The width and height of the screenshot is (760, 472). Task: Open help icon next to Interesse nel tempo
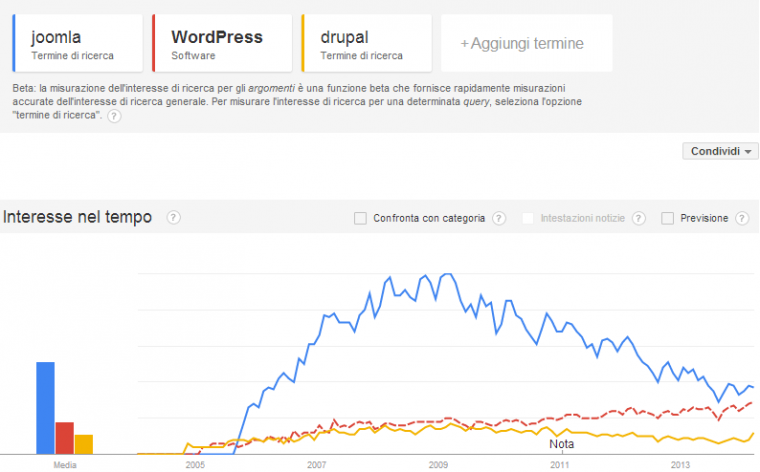click(174, 218)
